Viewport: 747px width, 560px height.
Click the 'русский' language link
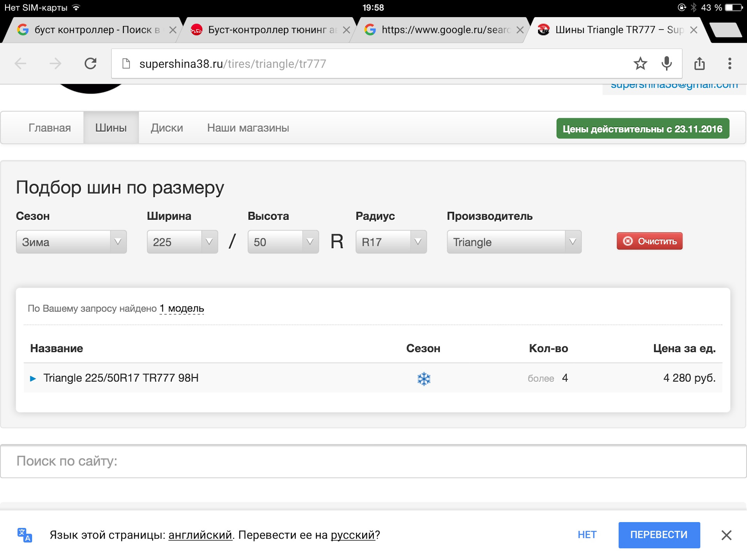point(353,535)
